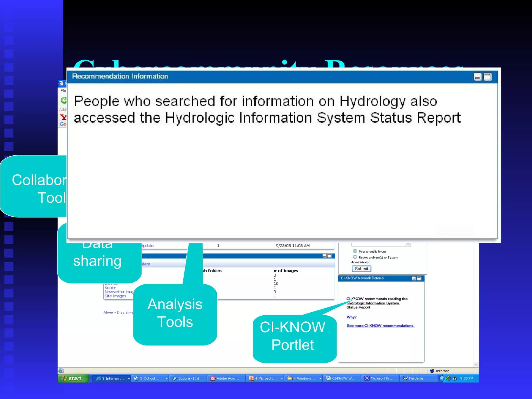Viewport: 532px width, 399px height.
Task: Click the page icon in browser status bar
Action: coord(61,371)
